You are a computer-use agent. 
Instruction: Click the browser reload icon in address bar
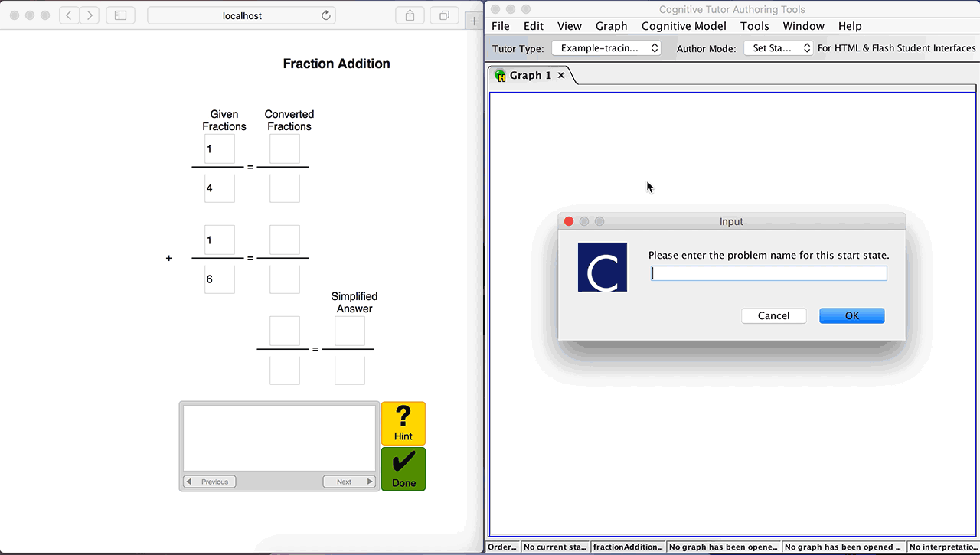coord(325,15)
